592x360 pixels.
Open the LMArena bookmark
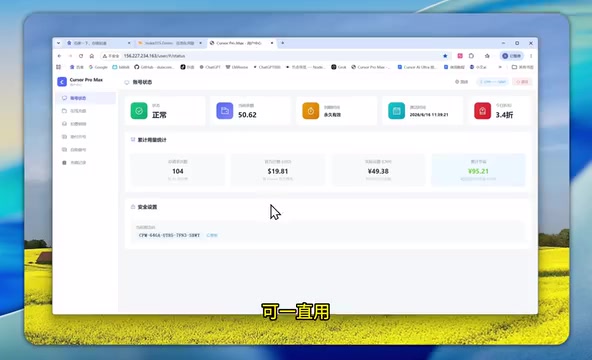coord(237,67)
